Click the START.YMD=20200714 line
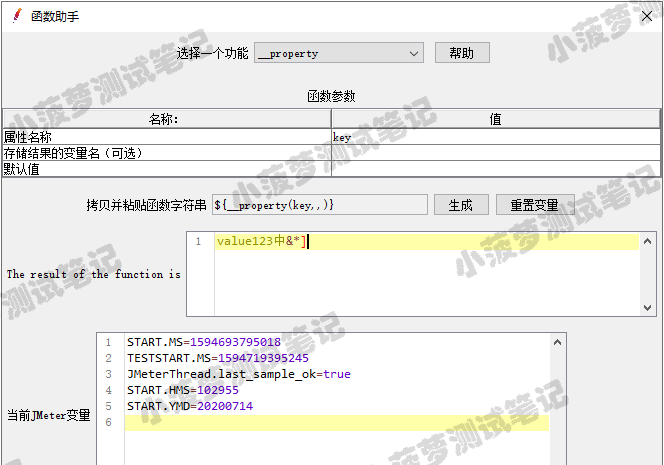 190,406
